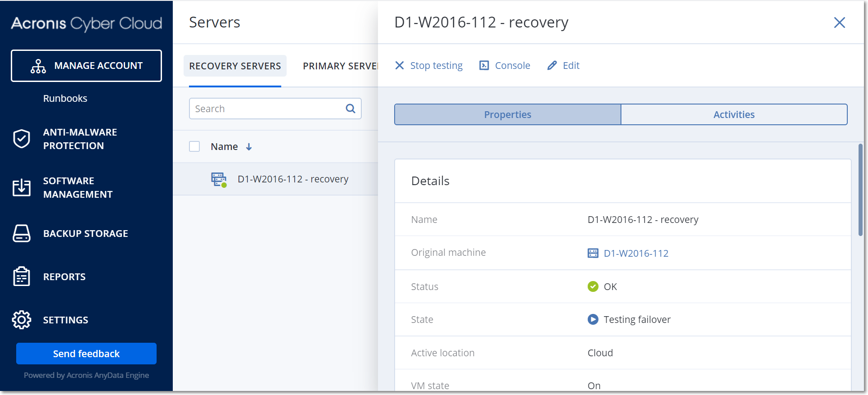Click recovery server icon in list row
This screenshot has width=868, height=395.
(219, 179)
